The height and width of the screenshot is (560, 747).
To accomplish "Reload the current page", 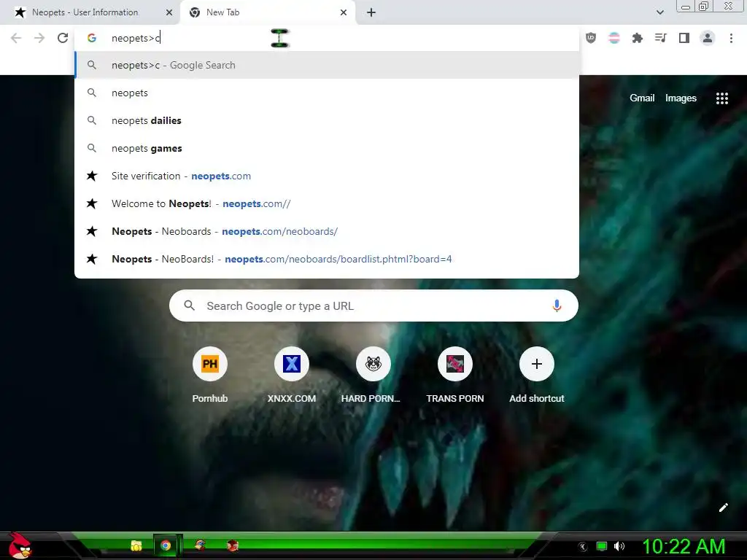I will 63,38.
